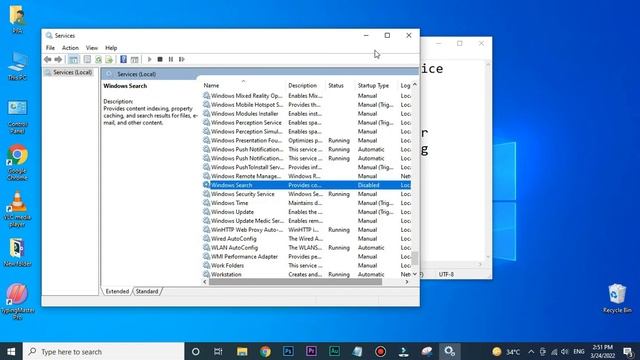Open Properties via the toolbar sheet icon
This screenshot has height=360, width=640.
tap(87, 60)
